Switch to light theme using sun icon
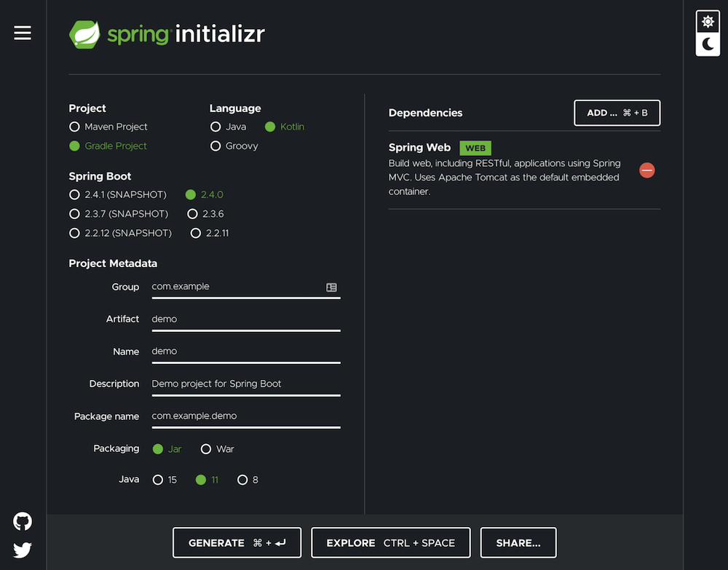 [707, 21]
